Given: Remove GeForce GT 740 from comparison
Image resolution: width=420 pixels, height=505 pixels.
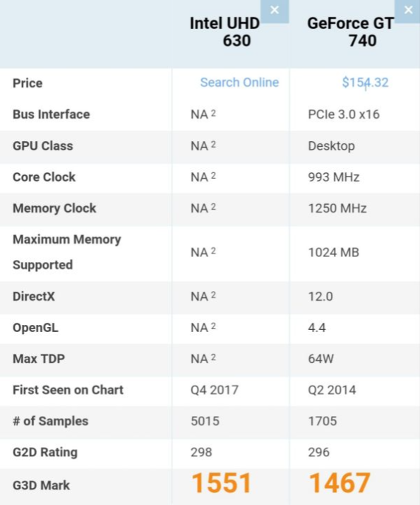Looking at the screenshot, I should (408, 11).
